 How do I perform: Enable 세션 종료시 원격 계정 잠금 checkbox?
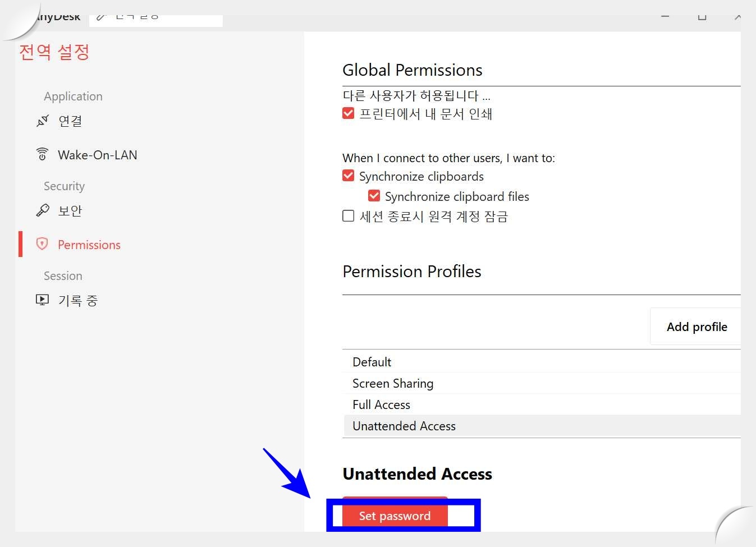[348, 216]
